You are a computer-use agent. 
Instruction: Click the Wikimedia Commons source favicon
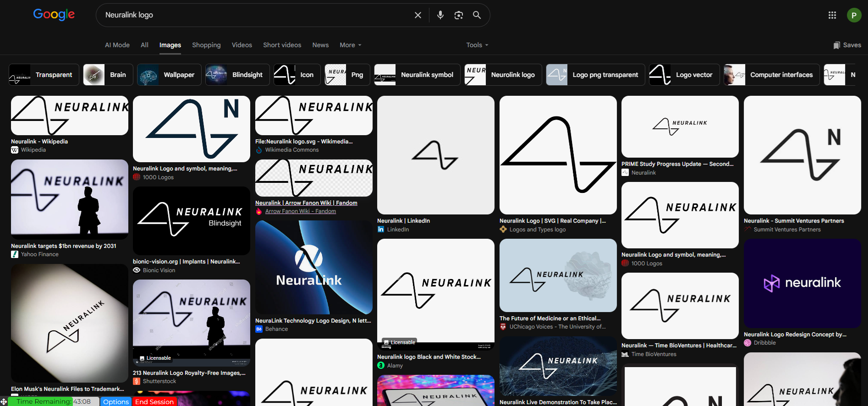click(259, 150)
